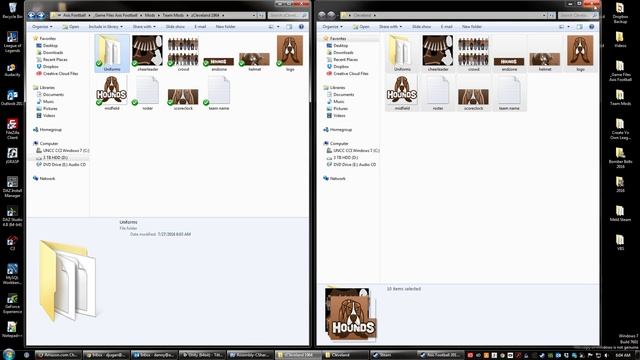This screenshot has height=360, width=640.
Task: Select the roster file in the left window
Action: pos(147,93)
